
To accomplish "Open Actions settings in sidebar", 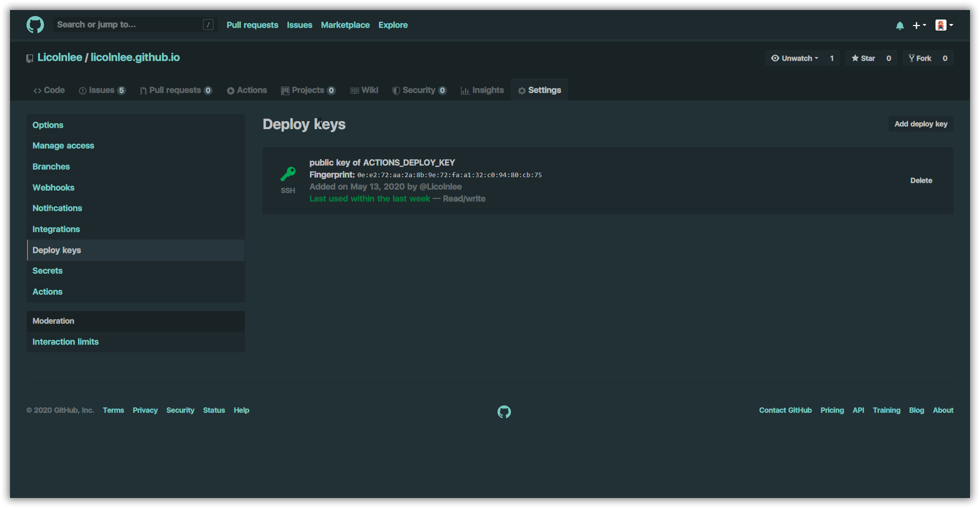I will click(135, 292).
